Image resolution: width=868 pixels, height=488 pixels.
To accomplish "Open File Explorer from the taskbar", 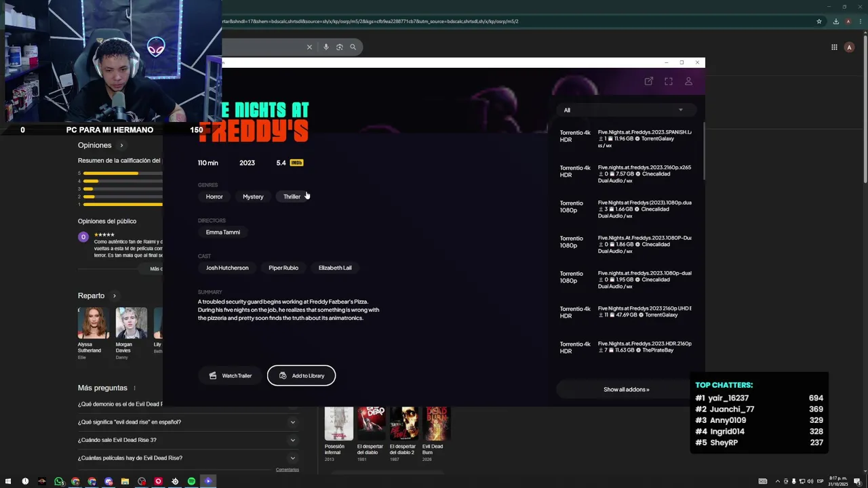I will pos(125,481).
